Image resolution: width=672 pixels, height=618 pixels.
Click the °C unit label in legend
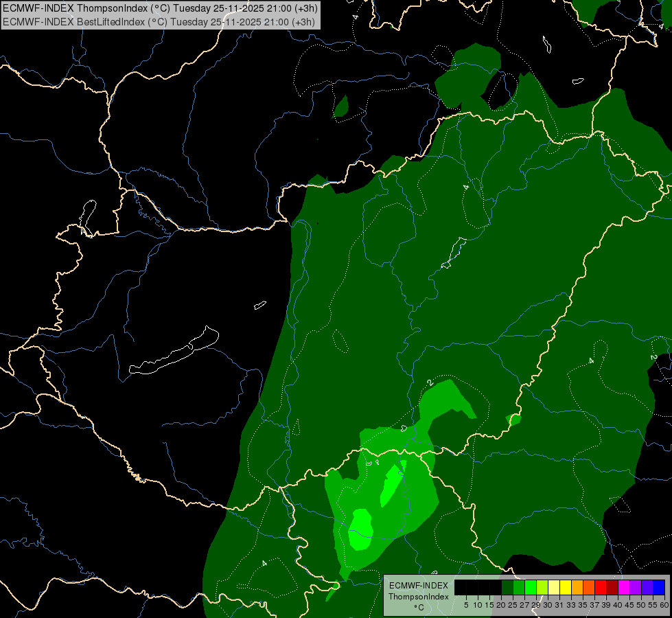pos(419,608)
